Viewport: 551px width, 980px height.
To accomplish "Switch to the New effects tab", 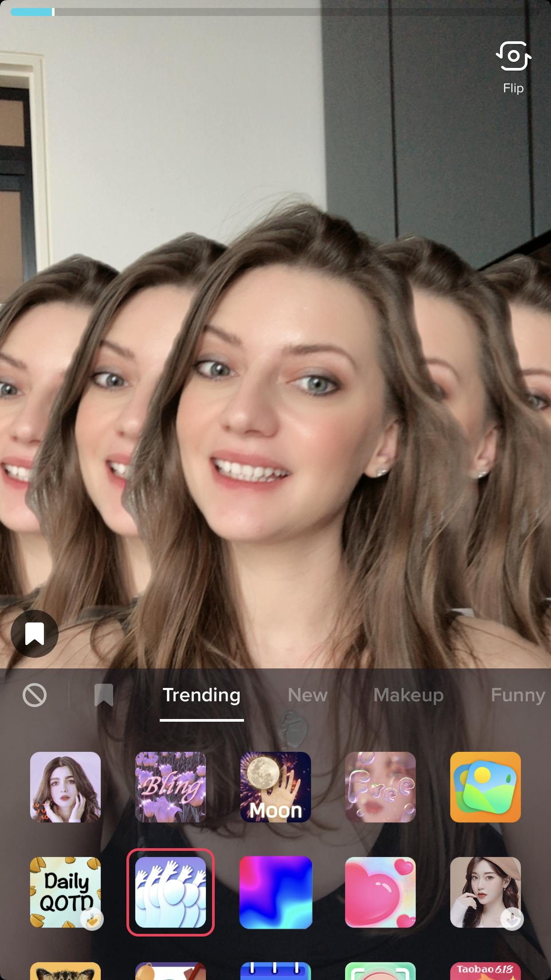I will pos(307,695).
